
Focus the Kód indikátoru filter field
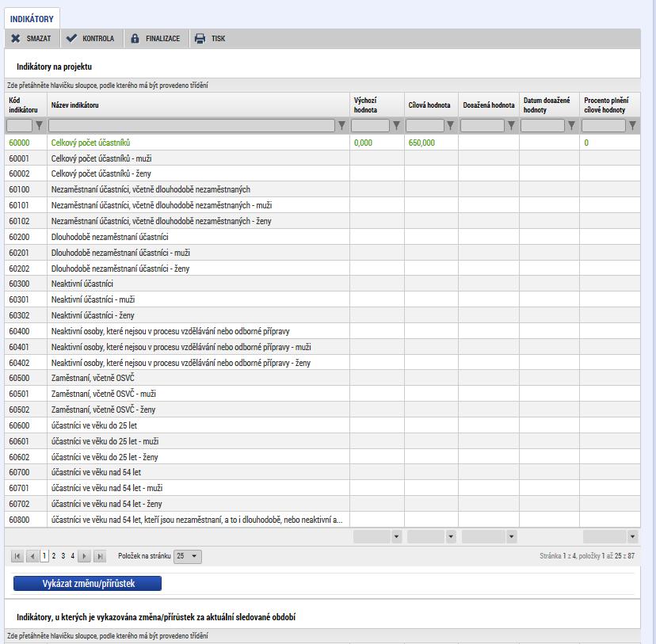[19, 125]
